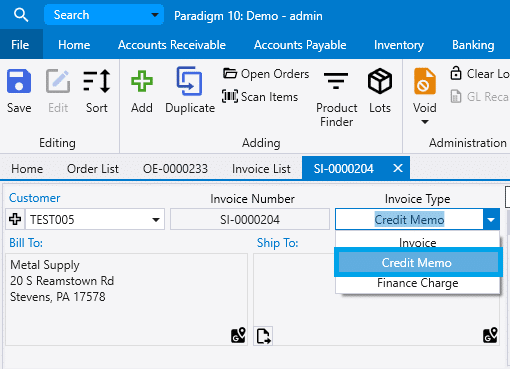510x369 pixels.
Task: Collapse the Invoice Type dropdown arrow
Action: (x=491, y=219)
